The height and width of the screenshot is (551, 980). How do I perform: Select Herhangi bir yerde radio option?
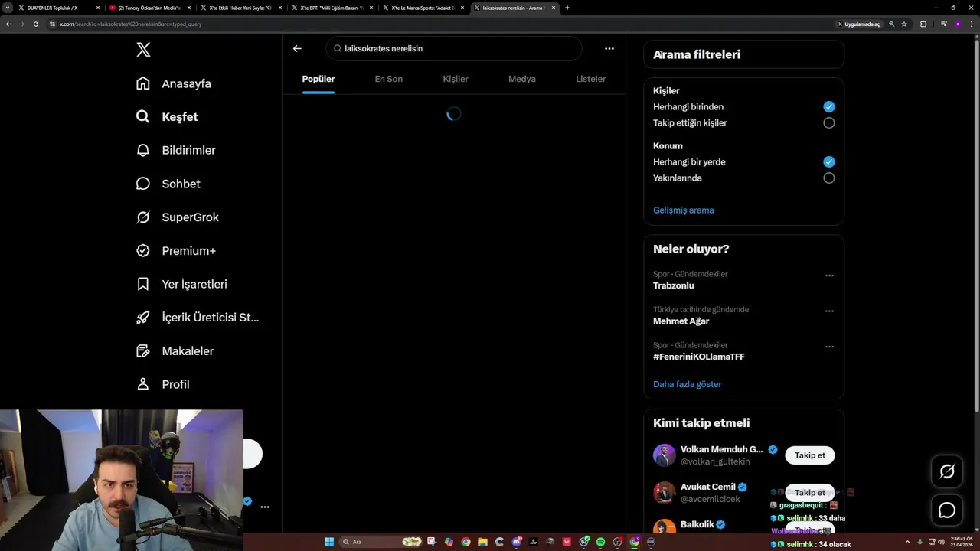click(x=829, y=162)
